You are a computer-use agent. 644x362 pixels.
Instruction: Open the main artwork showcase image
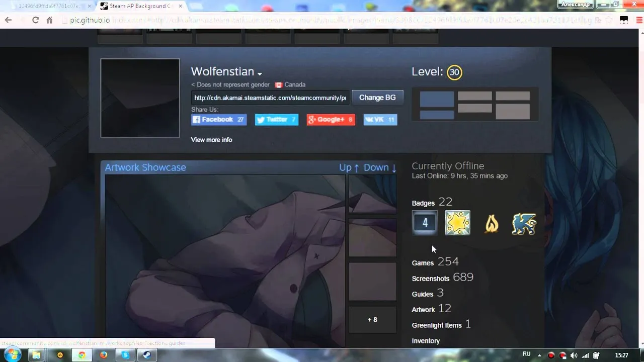[x=225, y=260]
